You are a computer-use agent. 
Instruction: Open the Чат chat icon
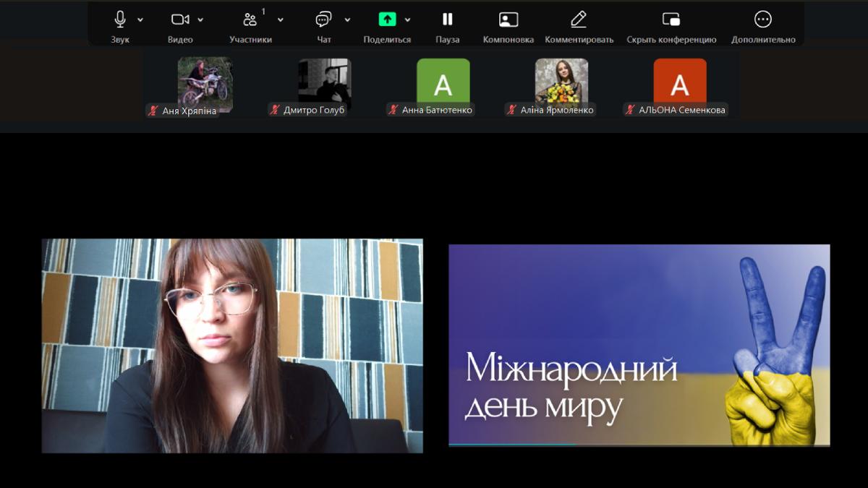324,20
